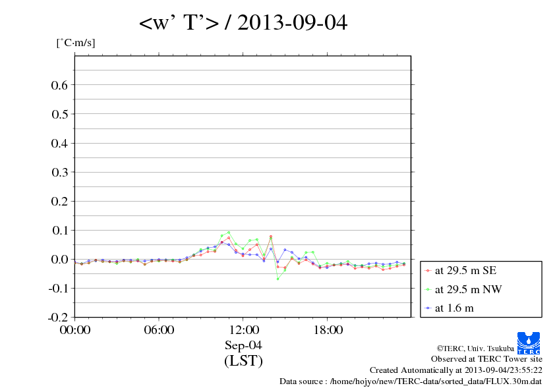
Task: Click the y-axis value -0.2
Action: pyautogui.click(x=58, y=317)
